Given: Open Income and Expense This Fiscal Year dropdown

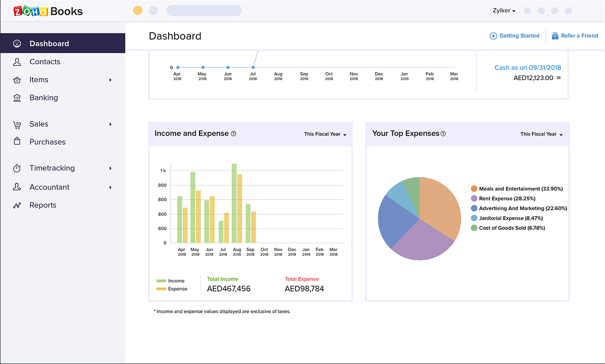Looking at the screenshot, I should [325, 134].
